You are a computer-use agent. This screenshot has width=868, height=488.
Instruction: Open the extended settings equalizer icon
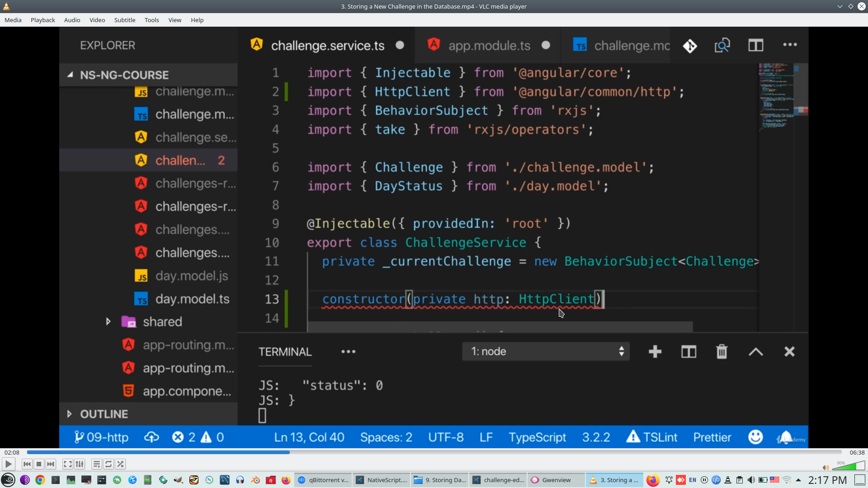[80, 464]
